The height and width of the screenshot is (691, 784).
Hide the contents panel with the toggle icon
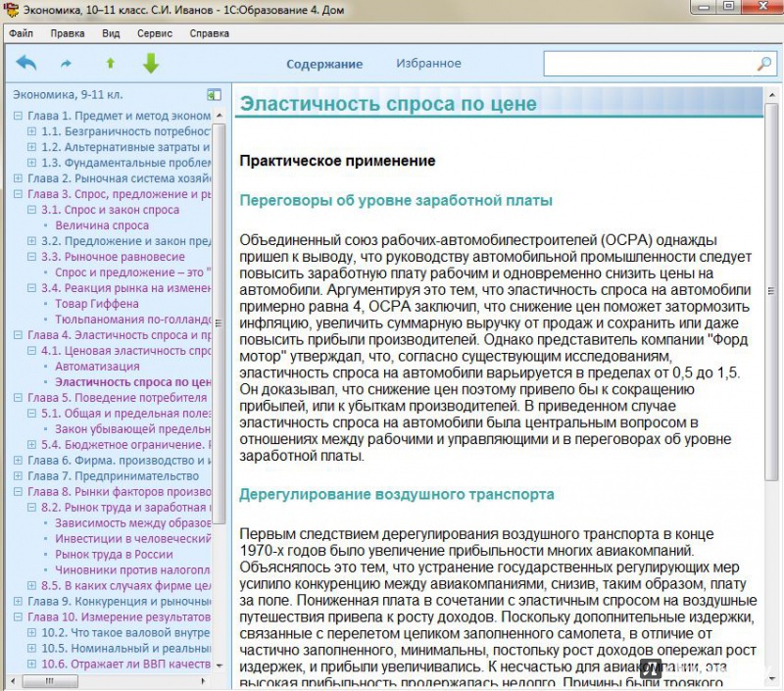click(x=214, y=94)
